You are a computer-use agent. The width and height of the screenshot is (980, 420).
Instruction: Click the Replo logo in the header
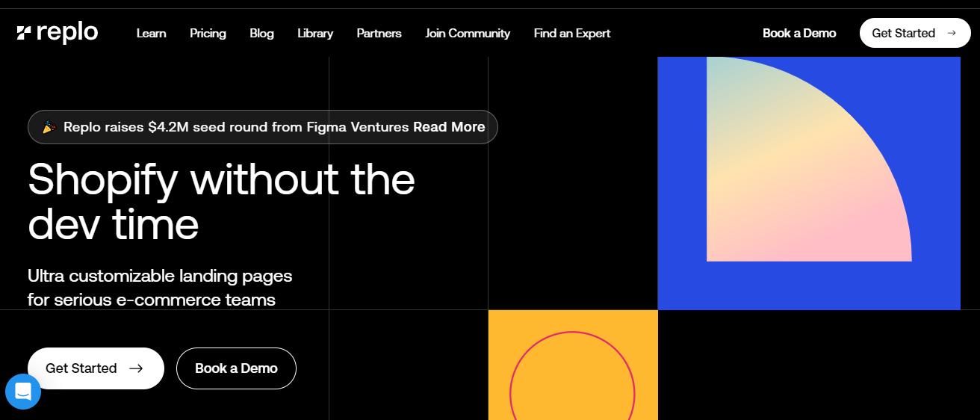pyautogui.click(x=58, y=33)
